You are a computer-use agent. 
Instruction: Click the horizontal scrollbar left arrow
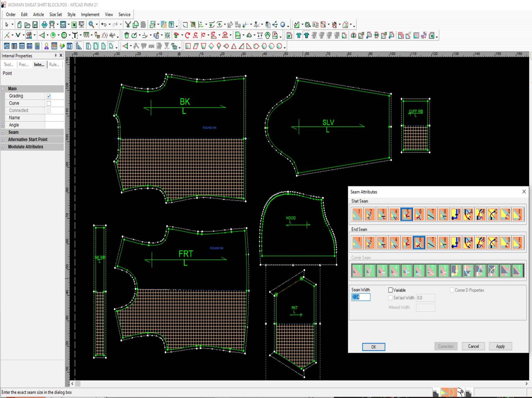click(72, 383)
